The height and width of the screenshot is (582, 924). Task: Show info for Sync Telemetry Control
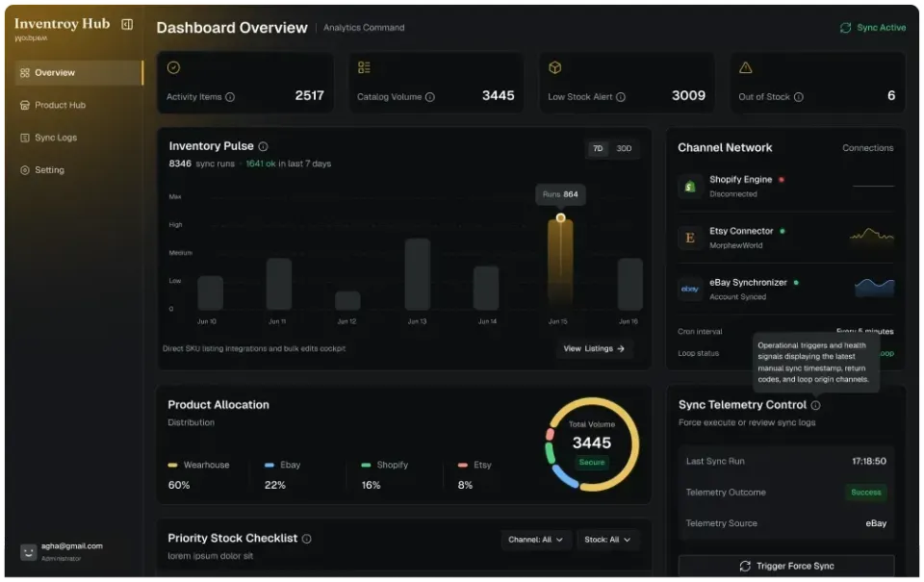pyautogui.click(x=815, y=405)
